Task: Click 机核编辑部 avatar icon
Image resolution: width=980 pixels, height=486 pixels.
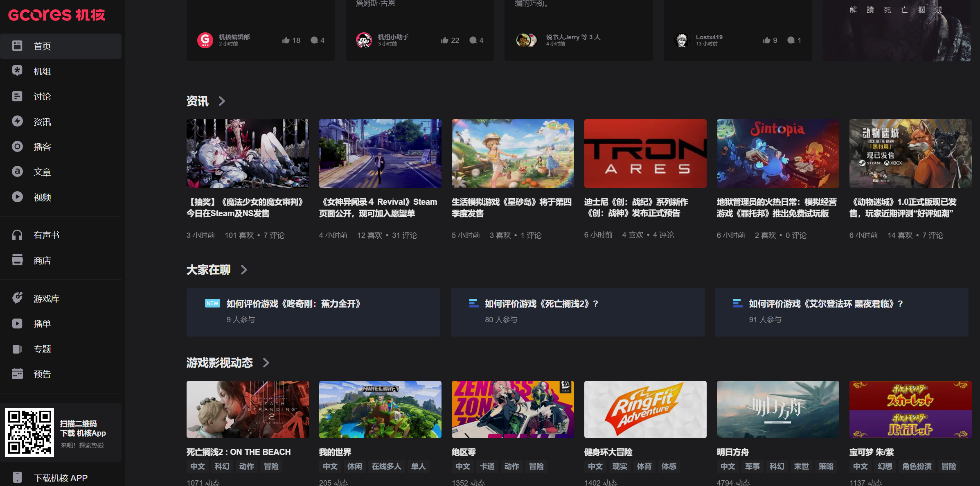Action: pyautogui.click(x=205, y=40)
